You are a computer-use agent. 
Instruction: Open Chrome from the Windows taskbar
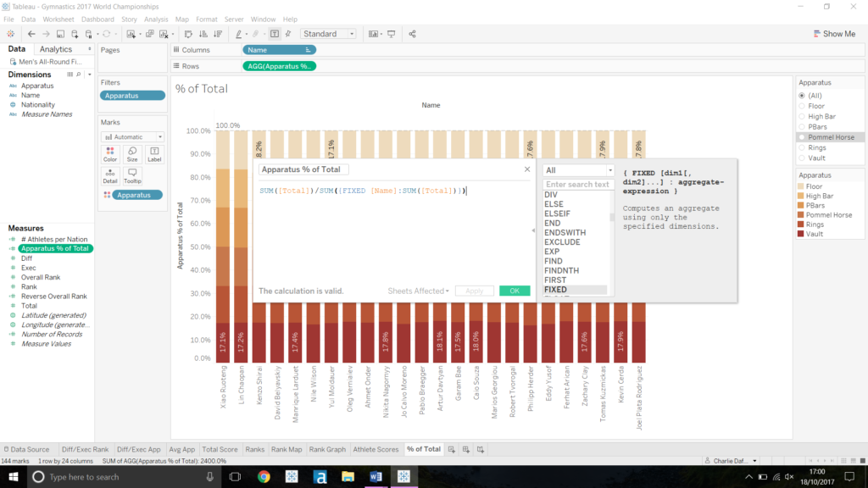click(x=264, y=477)
